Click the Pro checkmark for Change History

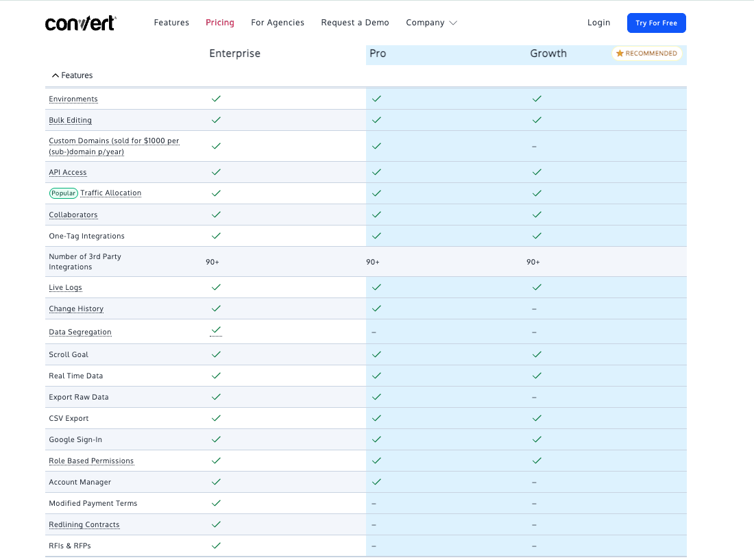tap(376, 308)
